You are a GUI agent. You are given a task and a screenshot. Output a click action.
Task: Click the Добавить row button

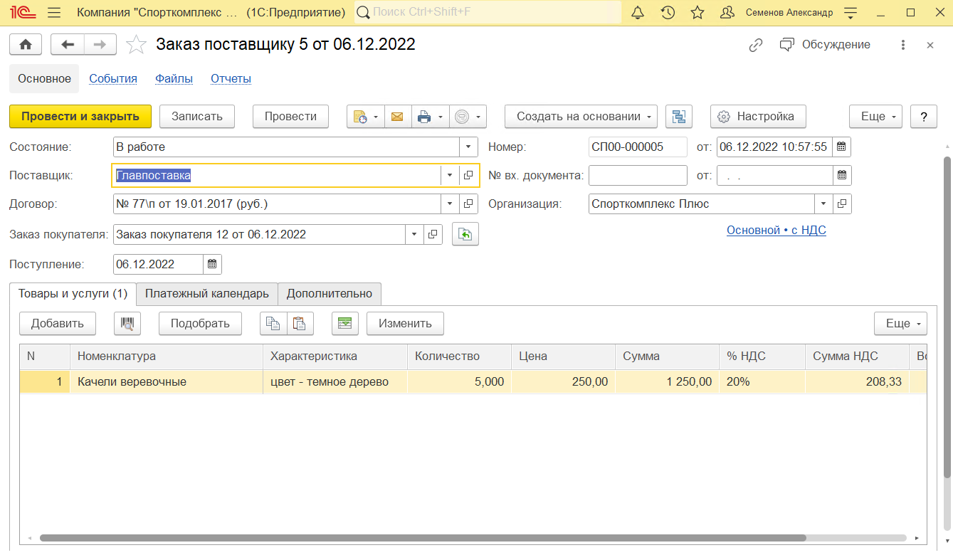pyautogui.click(x=58, y=323)
